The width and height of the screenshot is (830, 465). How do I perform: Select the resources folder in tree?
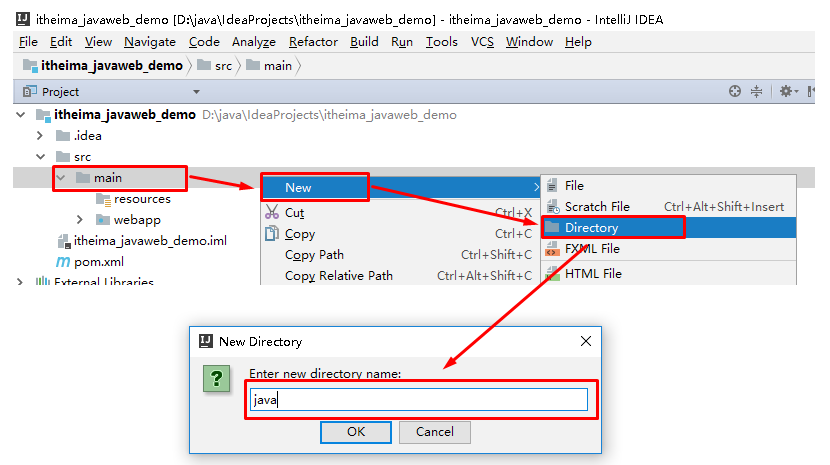(x=133, y=199)
